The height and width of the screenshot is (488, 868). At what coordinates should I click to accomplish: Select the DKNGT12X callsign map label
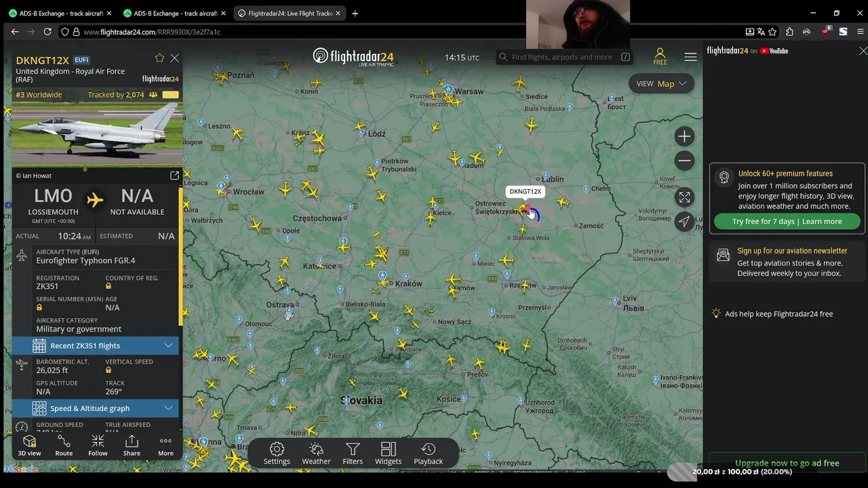pos(526,191)
